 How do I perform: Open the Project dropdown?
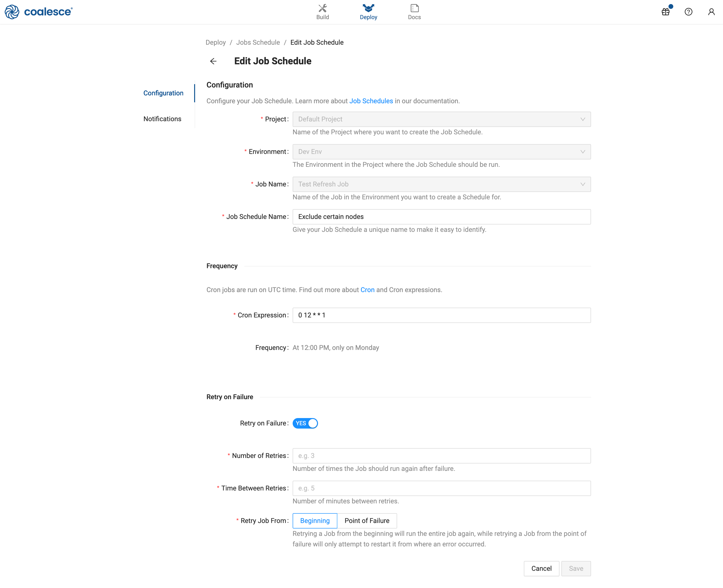coord(441,119)
